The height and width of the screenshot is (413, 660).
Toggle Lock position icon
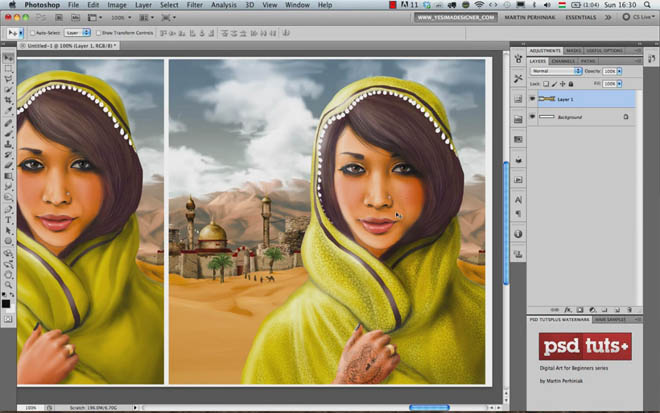tap(562, 84)
